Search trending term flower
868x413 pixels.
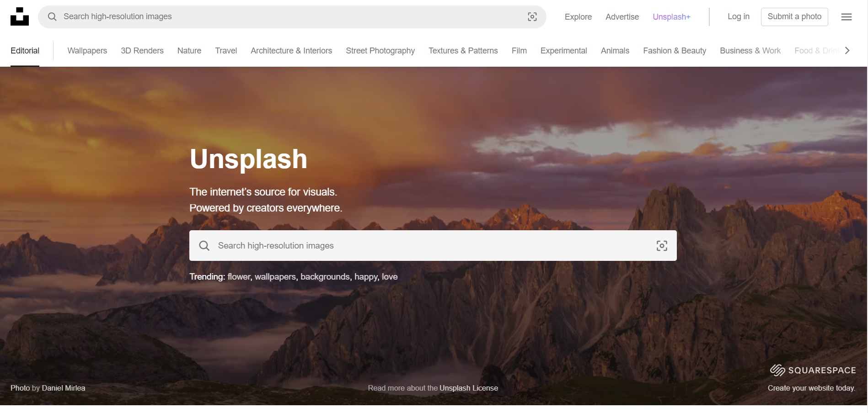[x=239, y=277]
